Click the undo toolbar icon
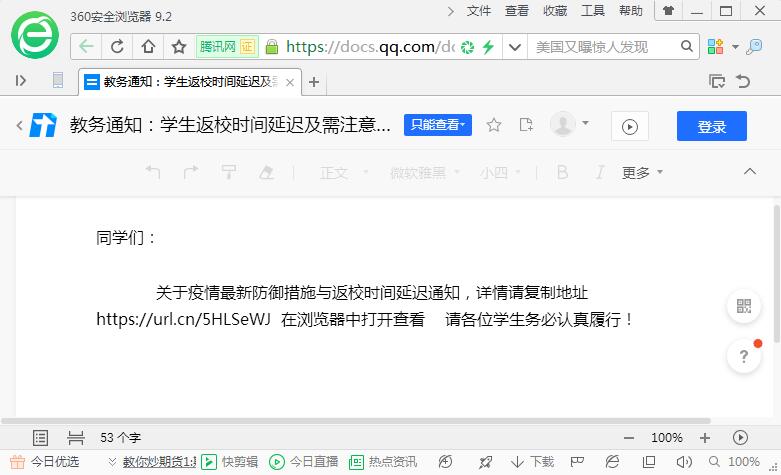Image resolution: width=781 pixels, height=475 pixels. [153, 172]
